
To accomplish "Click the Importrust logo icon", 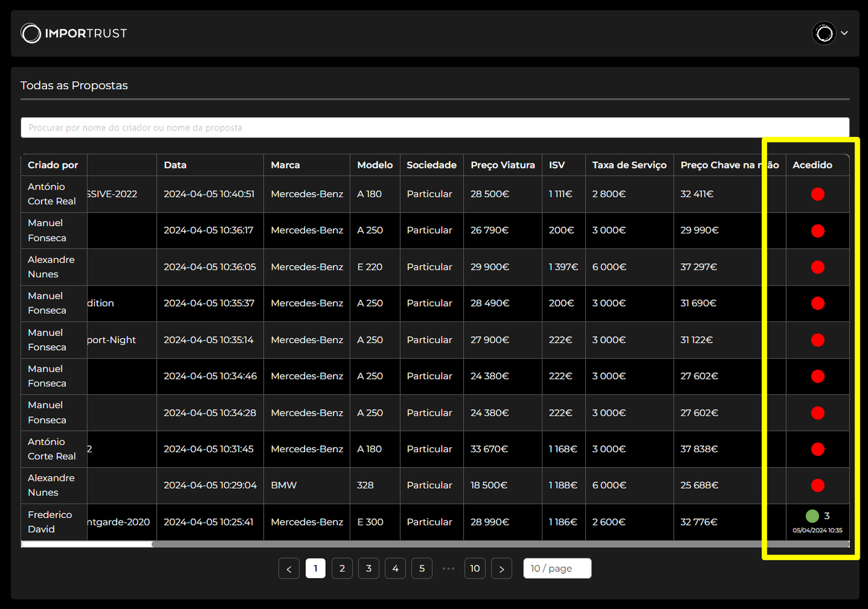I will [31, 33].
